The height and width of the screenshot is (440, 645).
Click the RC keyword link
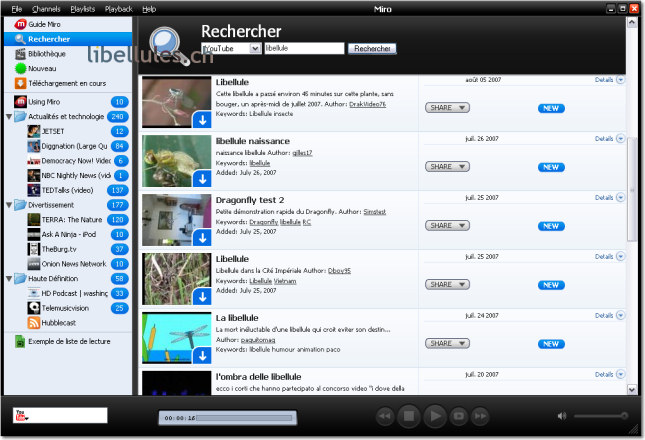tap(307, 222)
